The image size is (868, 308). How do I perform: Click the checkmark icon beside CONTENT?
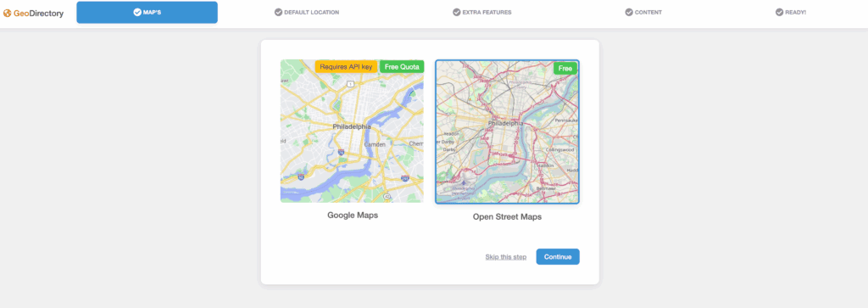[x=629, y=12]
